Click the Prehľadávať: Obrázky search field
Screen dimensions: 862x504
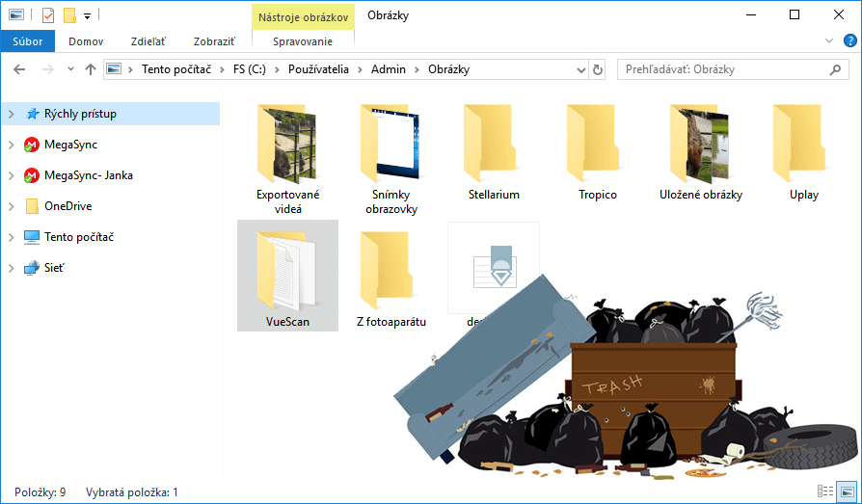click(x=723, y=69)
